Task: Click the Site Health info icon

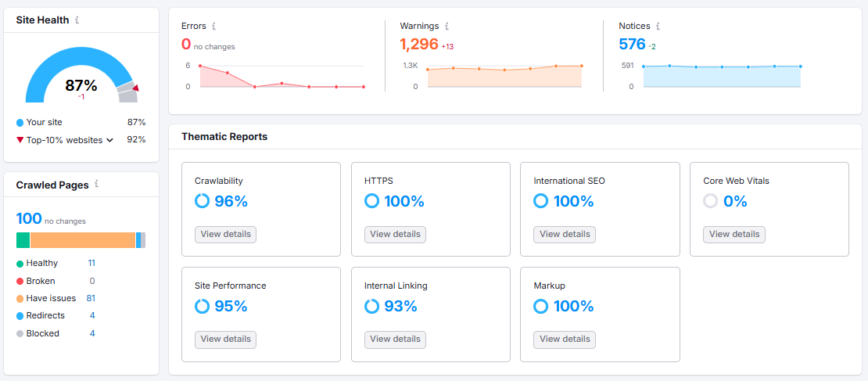Action: click(77, 20)
